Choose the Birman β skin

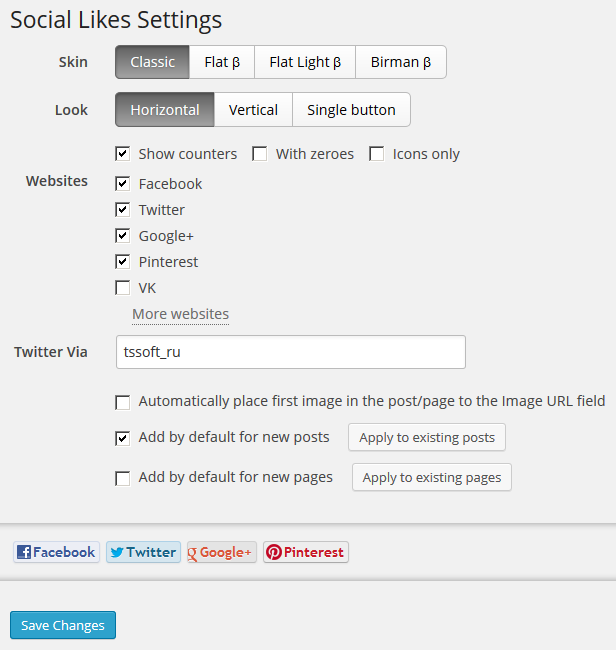[400, 62]
